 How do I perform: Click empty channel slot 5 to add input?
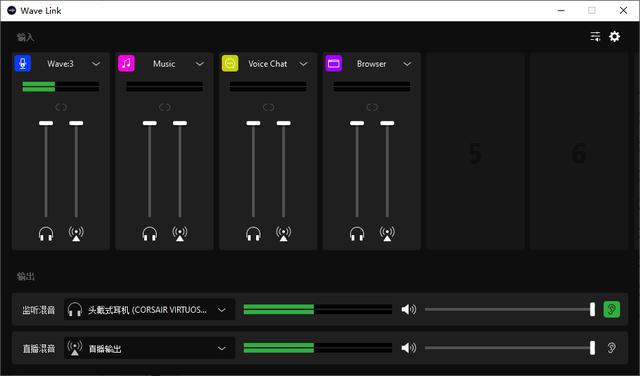pos(475,151)
